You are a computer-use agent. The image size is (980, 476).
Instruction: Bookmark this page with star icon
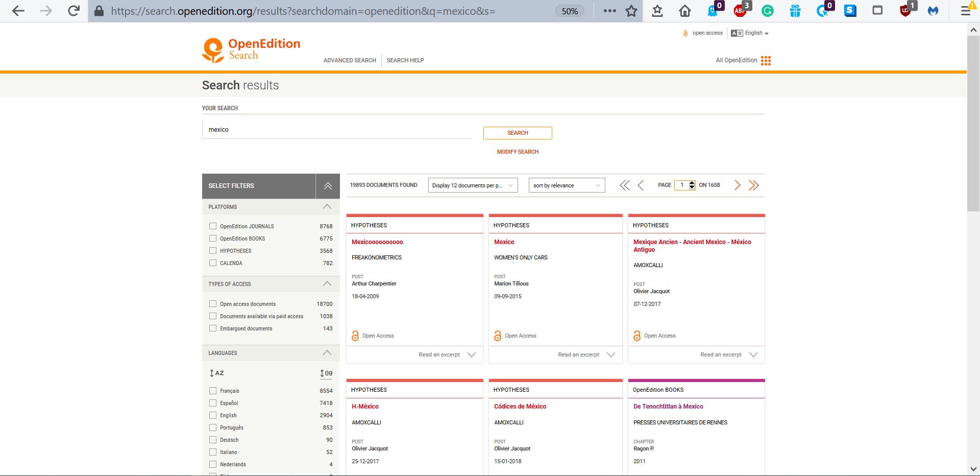(x=631, y=11)
